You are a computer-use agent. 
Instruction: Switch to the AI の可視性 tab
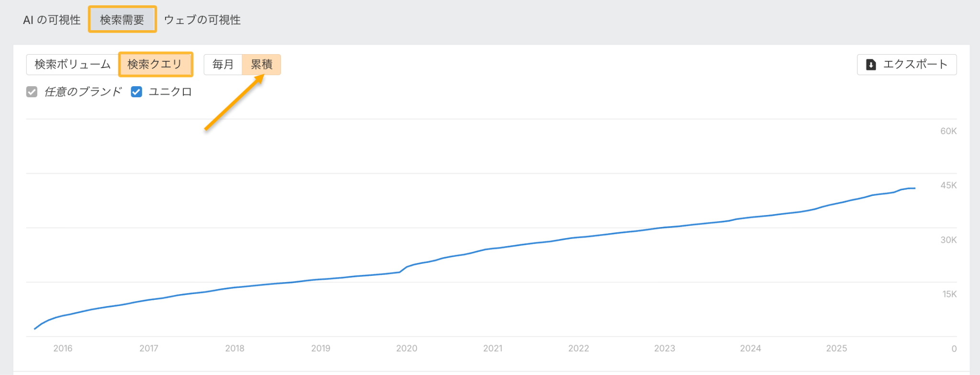pyautogui.click(x=52, y=20)
